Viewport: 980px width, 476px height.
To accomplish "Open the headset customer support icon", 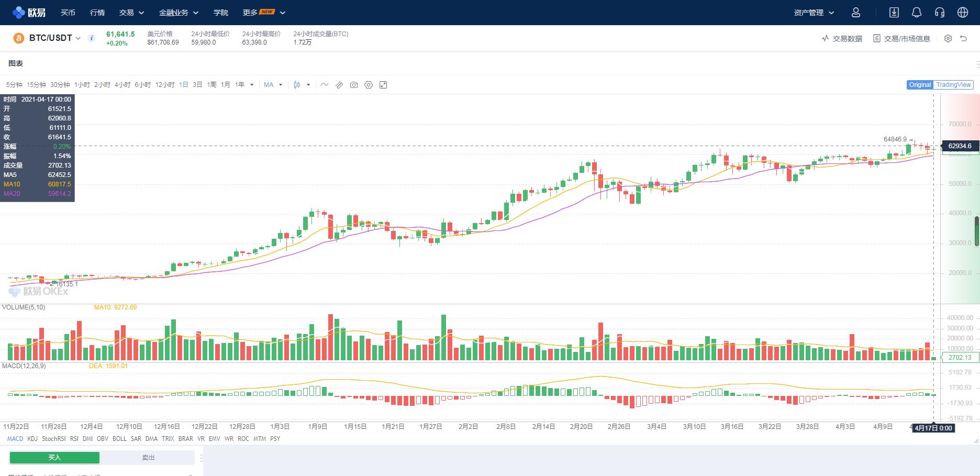I will tap(940, 12).
